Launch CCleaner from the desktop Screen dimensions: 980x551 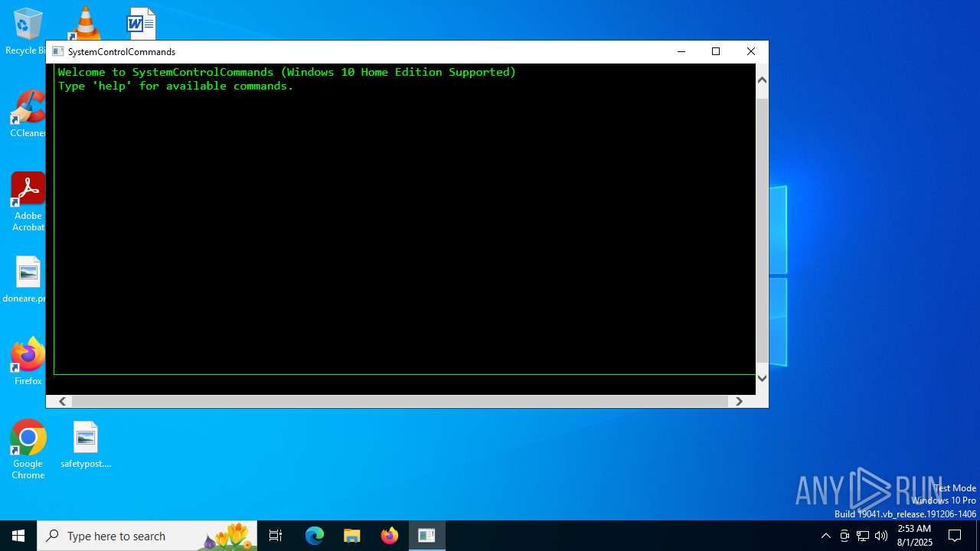point(28,113)
